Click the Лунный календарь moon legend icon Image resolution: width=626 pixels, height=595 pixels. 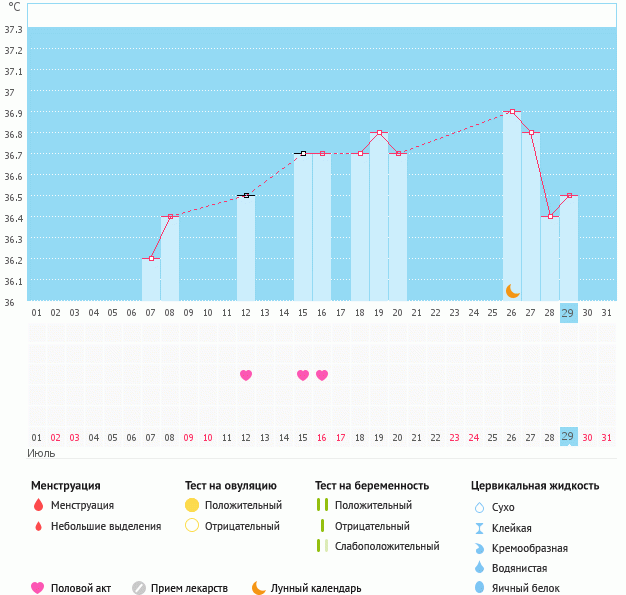click(259, 588)
